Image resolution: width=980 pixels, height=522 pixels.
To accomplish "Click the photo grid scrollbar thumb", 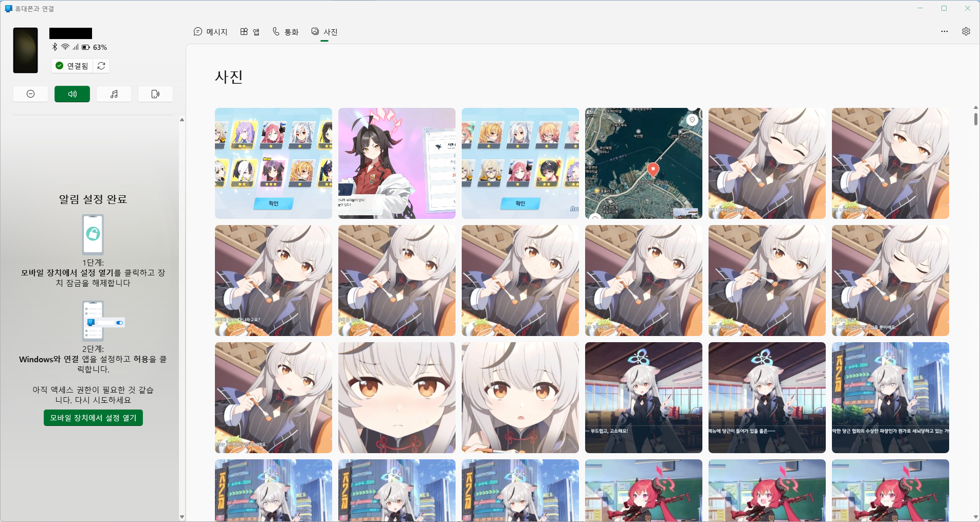I will click(975, 119).
